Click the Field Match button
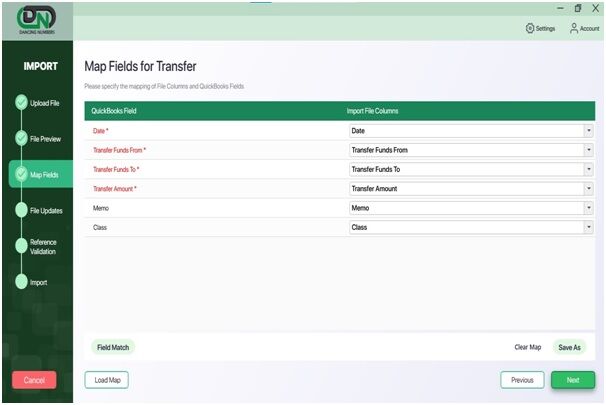Viewport: 606px width, 405px height. tap(113, 347)
